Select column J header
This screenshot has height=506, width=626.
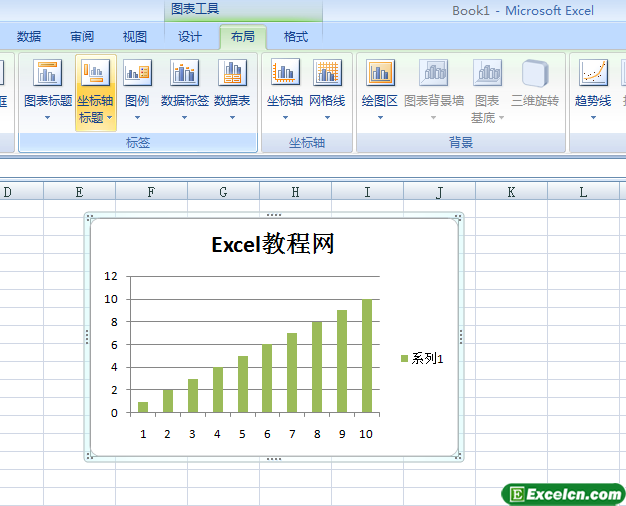coord(439,192)
